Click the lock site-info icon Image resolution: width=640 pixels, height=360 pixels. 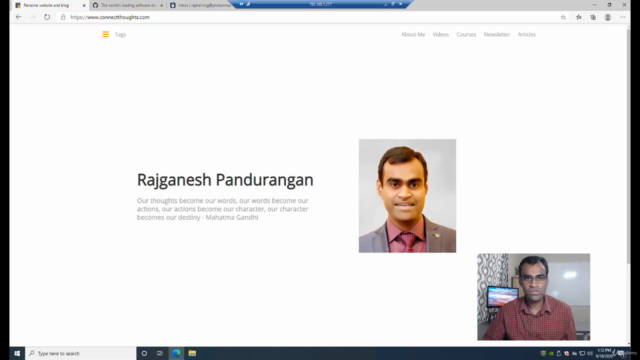pyautogui.click(x=63, y=17)
